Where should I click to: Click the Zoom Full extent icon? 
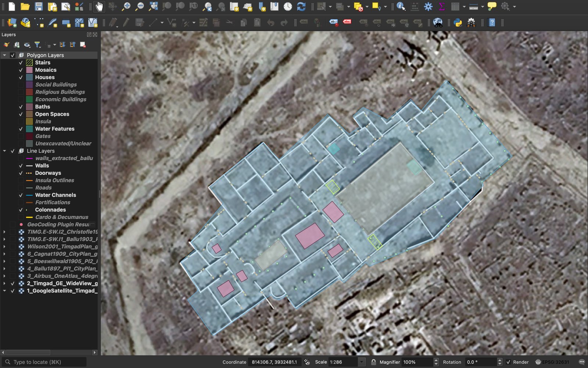tap(153, 6)
